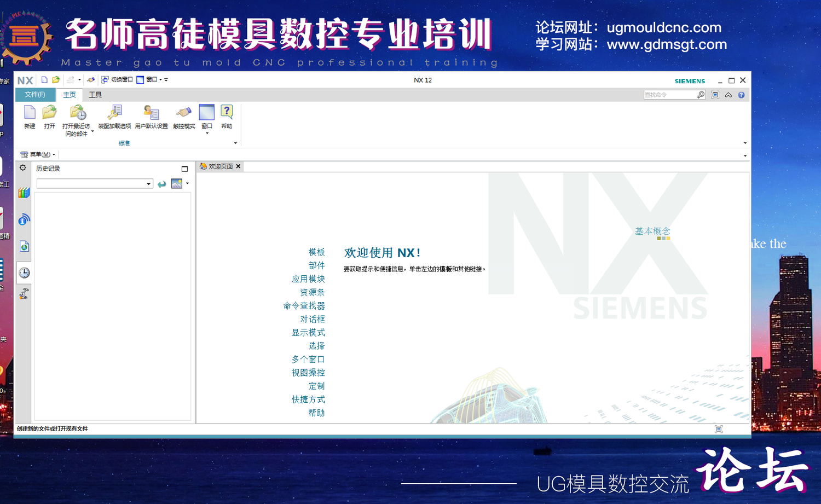The image size is (821, 504).
Task: Minimize ribbon with the caret icon
Action: pyautogui.click(x=729, y=95)
